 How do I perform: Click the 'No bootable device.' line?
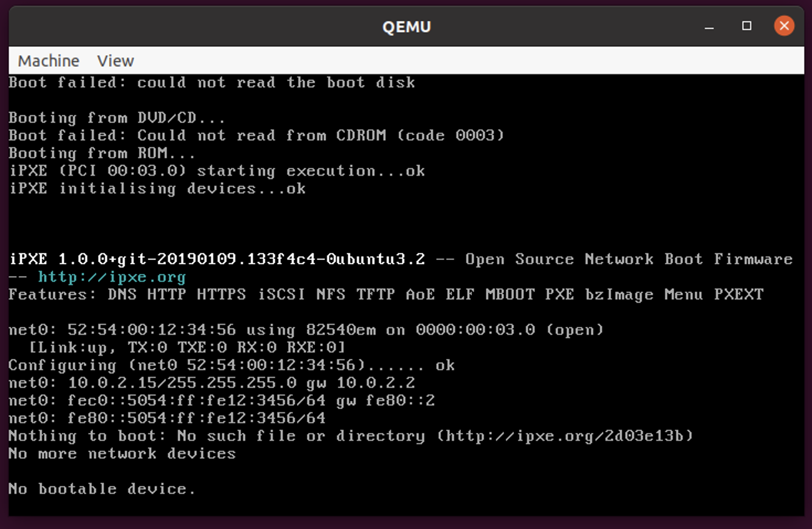tap(102, 489)
